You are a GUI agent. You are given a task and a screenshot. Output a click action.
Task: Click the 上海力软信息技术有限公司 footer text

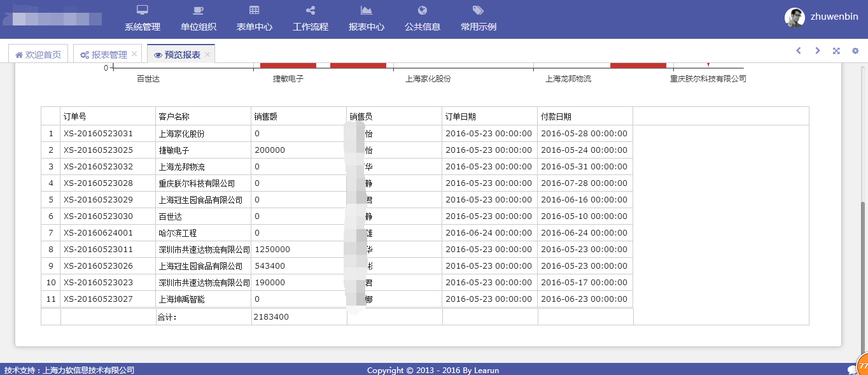(88, 370)
